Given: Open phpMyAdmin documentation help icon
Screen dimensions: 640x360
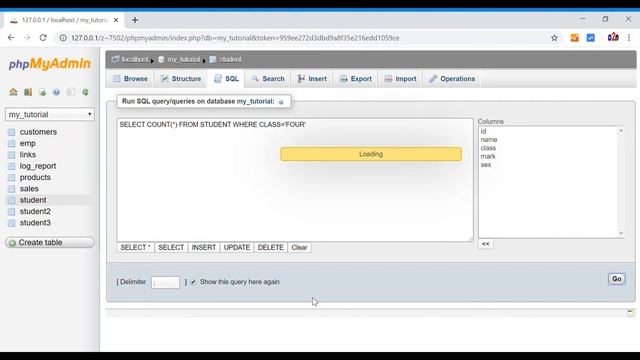Looking at the screenshot, I should tap(56, 92).
